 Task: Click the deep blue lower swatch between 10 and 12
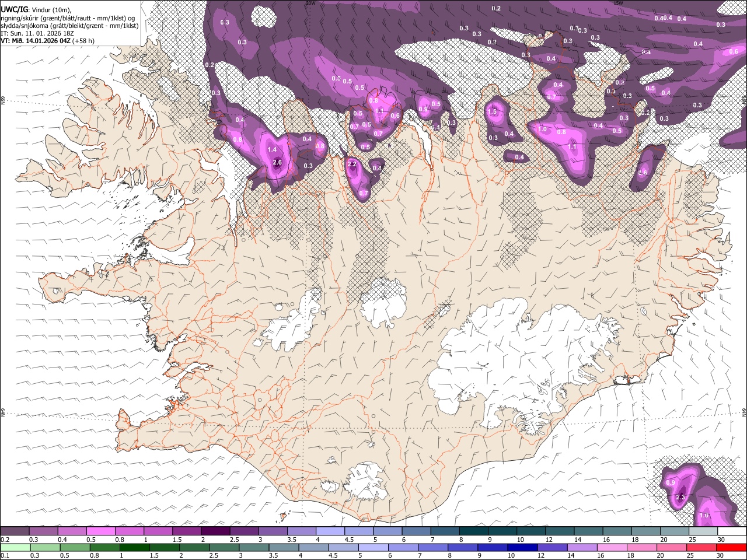click(523, 548)
